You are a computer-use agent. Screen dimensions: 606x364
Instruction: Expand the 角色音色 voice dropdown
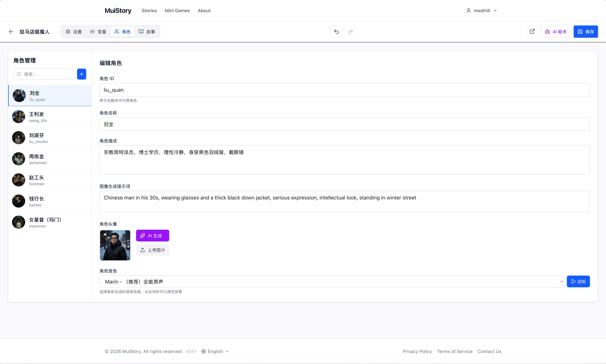331,282
